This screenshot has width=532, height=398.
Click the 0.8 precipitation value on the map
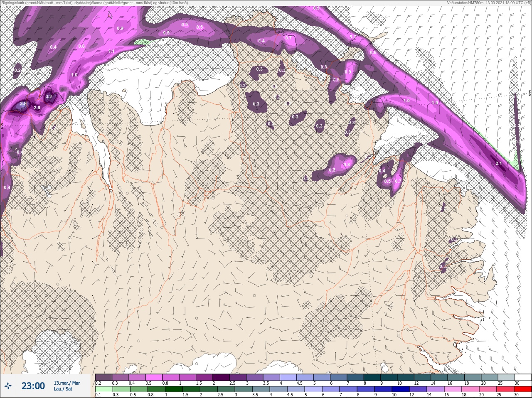(347, 165)
